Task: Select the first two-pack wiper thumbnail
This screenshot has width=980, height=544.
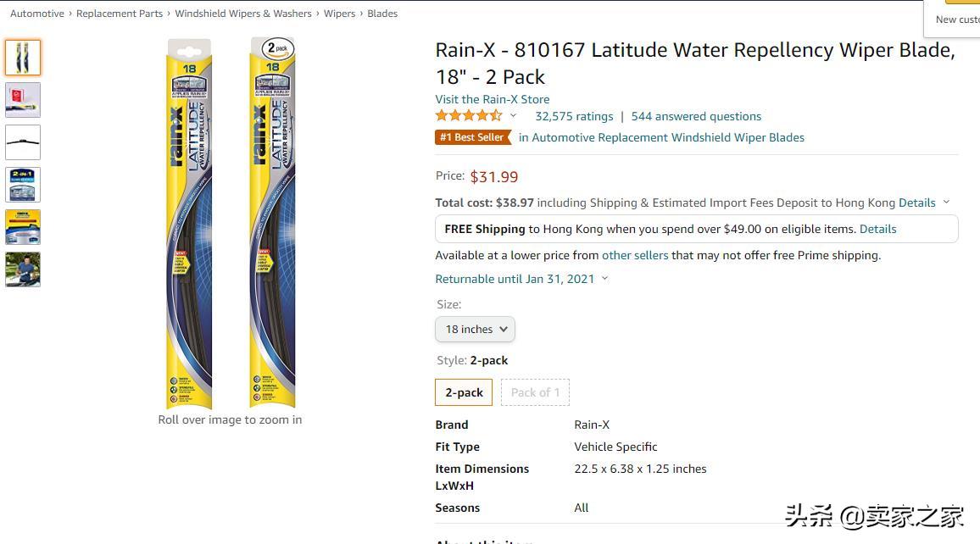Action: 23,58
